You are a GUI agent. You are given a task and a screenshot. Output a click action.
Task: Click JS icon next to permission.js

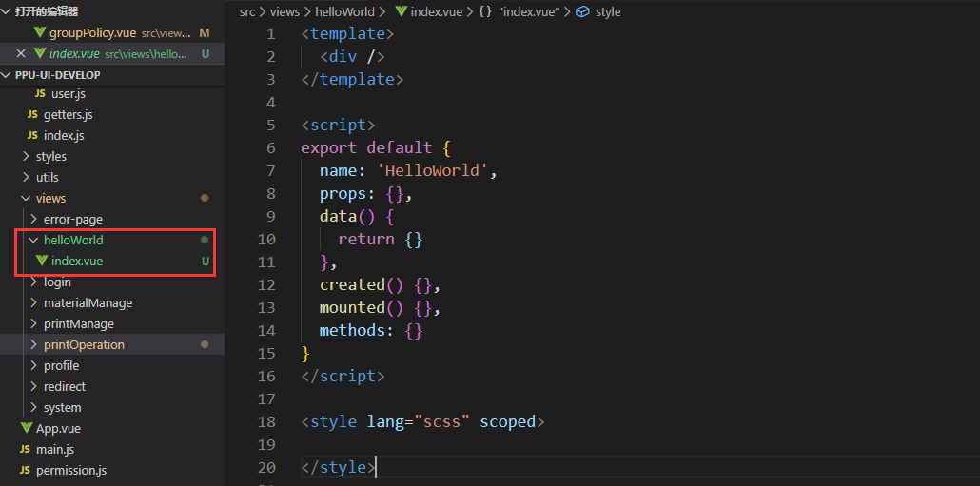[25, 470]
